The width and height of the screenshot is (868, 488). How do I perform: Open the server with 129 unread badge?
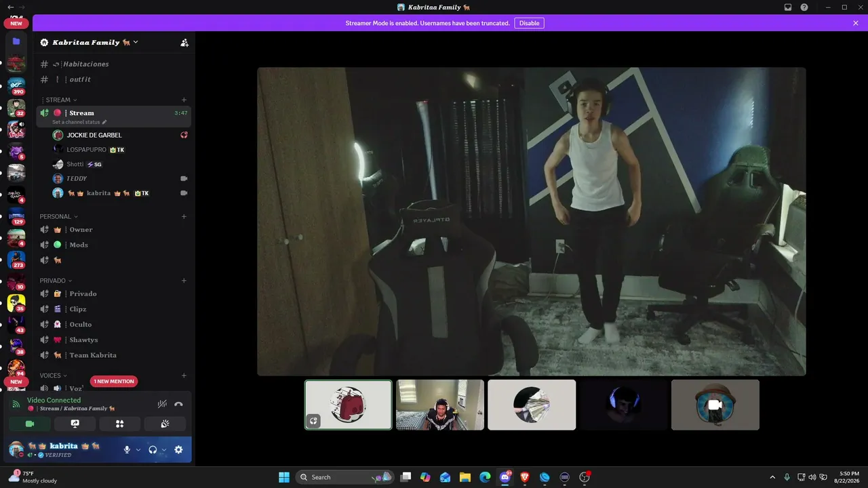coord(16,217)
